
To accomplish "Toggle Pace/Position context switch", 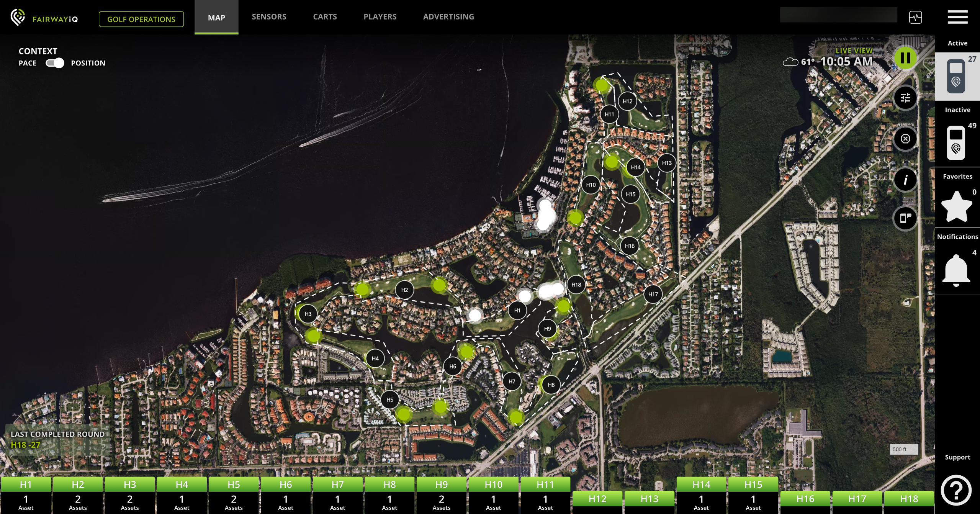I will click(55, 63).
